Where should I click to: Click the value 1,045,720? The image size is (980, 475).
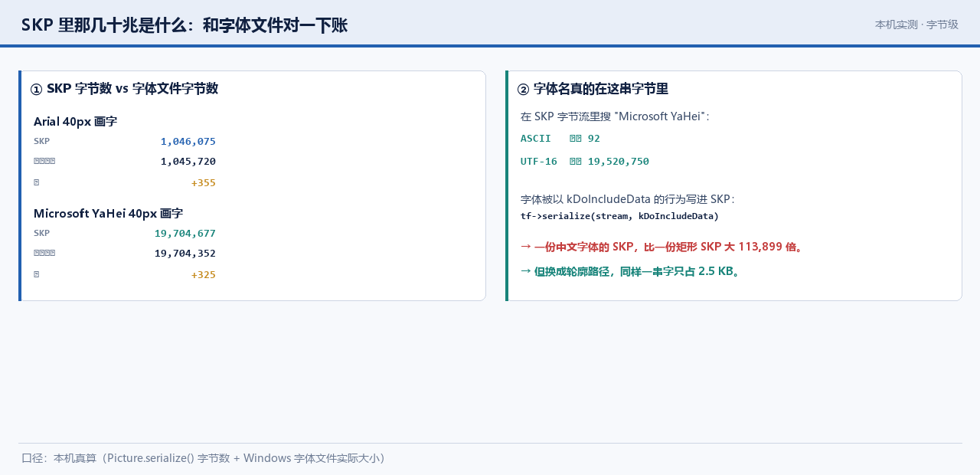coord(188,161)
